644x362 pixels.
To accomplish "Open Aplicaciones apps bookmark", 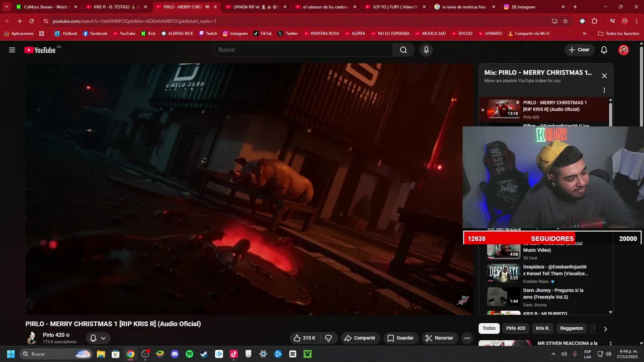I will [19, 34].
